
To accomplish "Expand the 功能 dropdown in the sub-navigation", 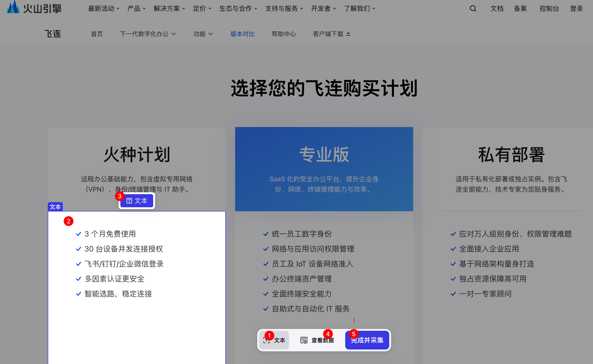I will [x=203, y=34].
